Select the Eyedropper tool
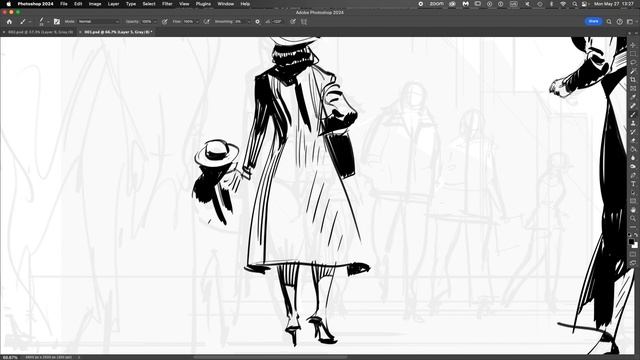Screen dimensions: 640x360 [x=633, y=97]
